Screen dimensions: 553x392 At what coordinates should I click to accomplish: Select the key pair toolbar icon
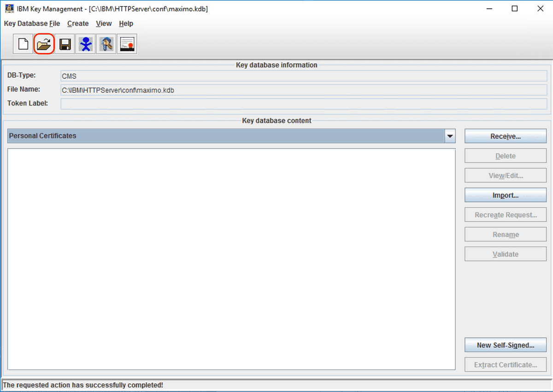pyautogui.click(x=106, y=43)
